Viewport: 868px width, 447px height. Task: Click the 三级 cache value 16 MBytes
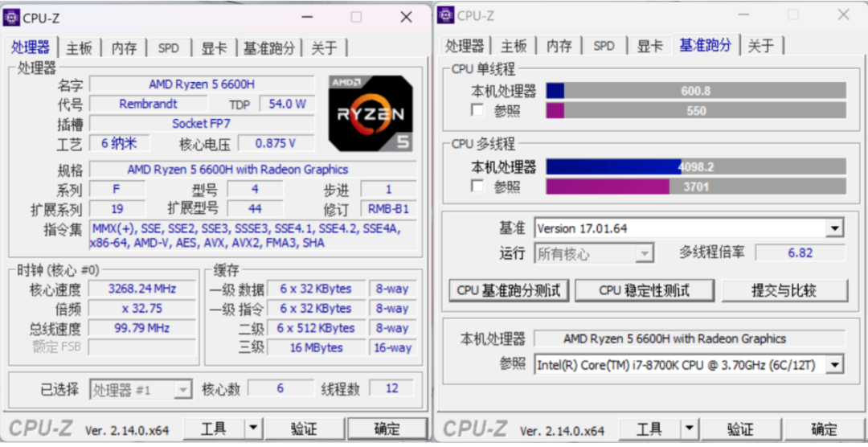pos(316,348)
